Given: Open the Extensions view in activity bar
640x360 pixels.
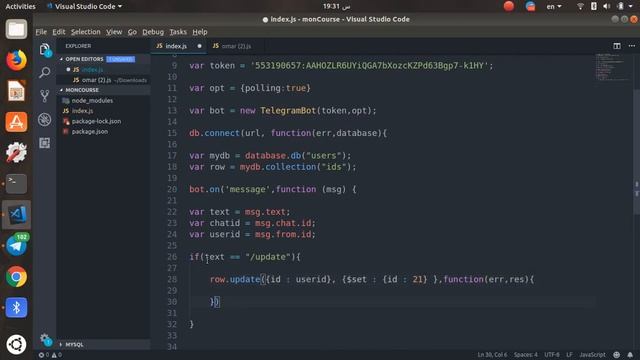Looking at the screenshot, I should click(x=45, y=143).
